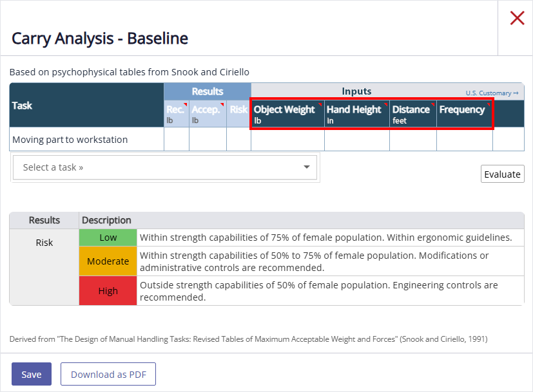This screenshot has height=392, width=533.
Task: Click the Frequency column header
Action: click(464, 114)
